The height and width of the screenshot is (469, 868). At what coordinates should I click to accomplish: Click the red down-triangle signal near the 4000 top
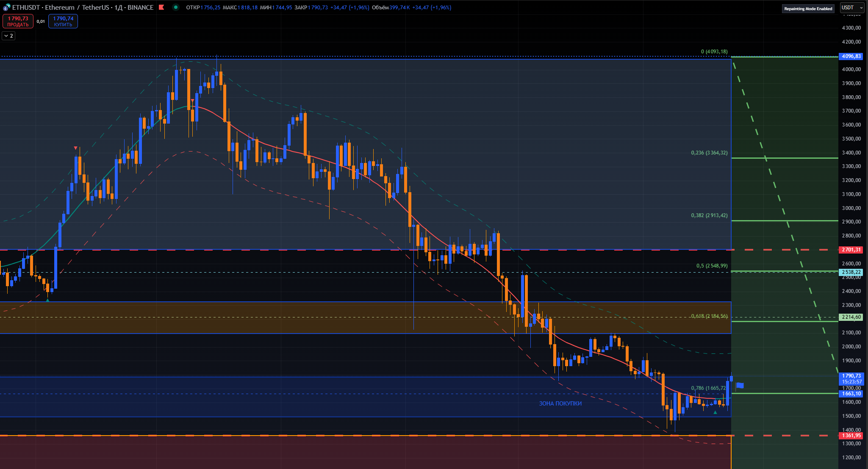coord(192,100)
